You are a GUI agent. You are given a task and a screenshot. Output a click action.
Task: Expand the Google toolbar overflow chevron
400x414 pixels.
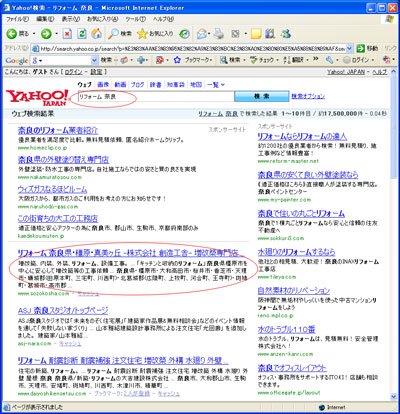point(316,60)
